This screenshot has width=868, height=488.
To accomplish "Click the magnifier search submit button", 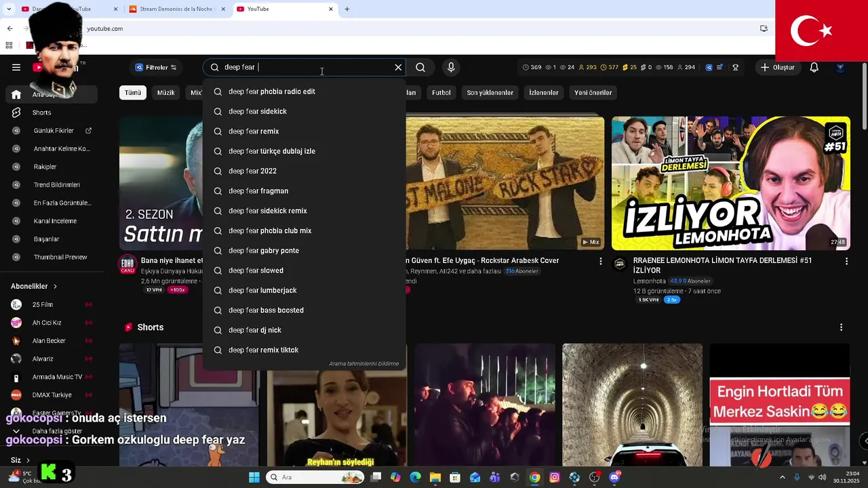I will click(420, 67).
